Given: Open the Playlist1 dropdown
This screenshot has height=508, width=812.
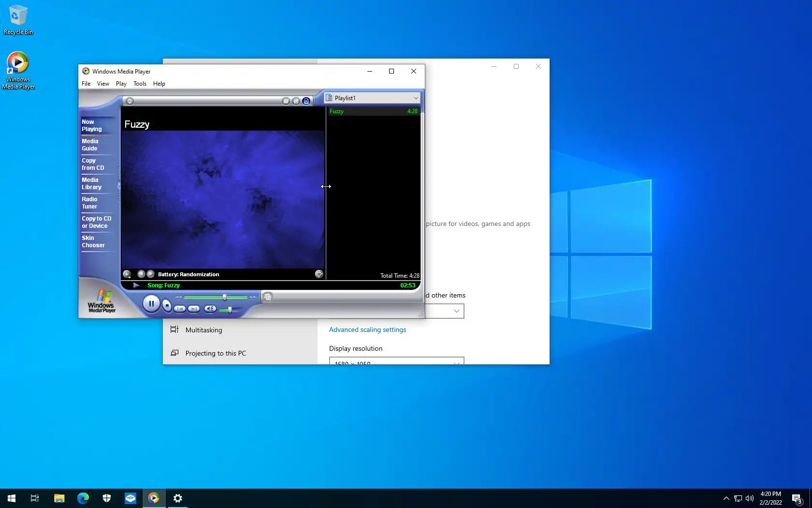Looking at the screenshot, I should (372, 98).
